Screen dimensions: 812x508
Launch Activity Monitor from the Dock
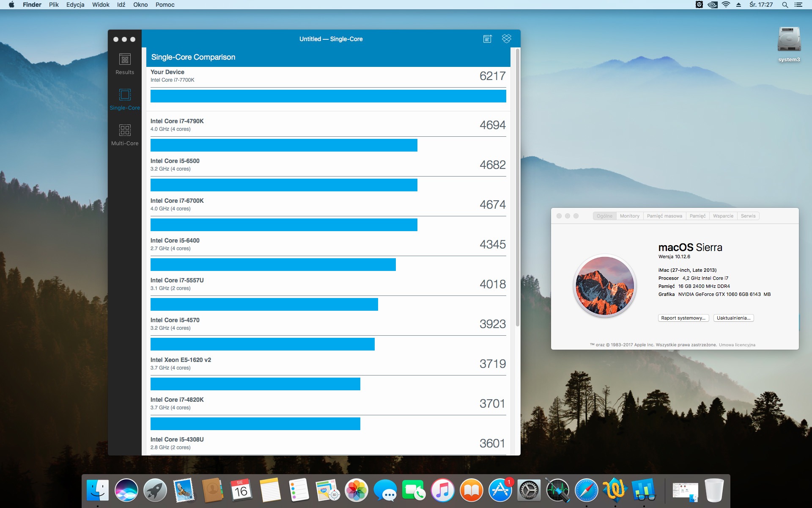(x=557, y=491)
